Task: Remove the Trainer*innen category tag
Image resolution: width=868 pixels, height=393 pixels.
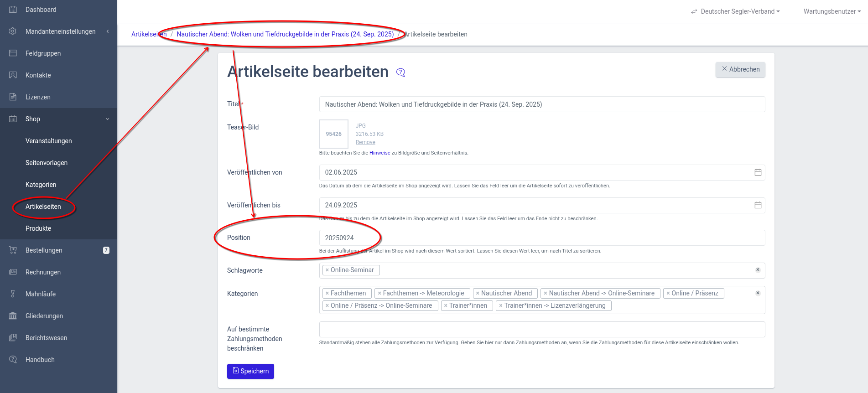Action: pyautogui.click(x=446, y=306)
